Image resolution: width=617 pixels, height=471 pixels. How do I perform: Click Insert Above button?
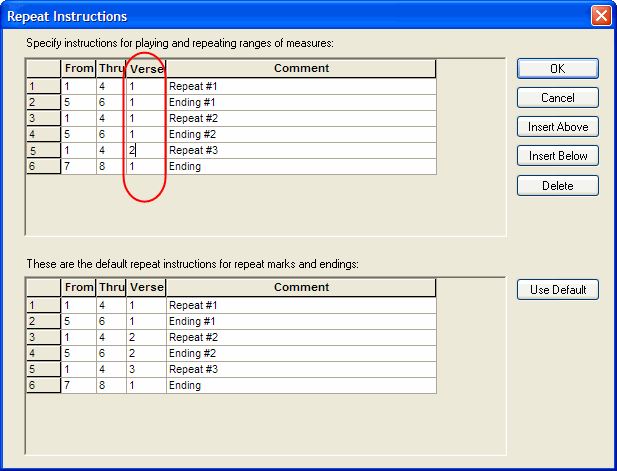click(x=557, y=127)
